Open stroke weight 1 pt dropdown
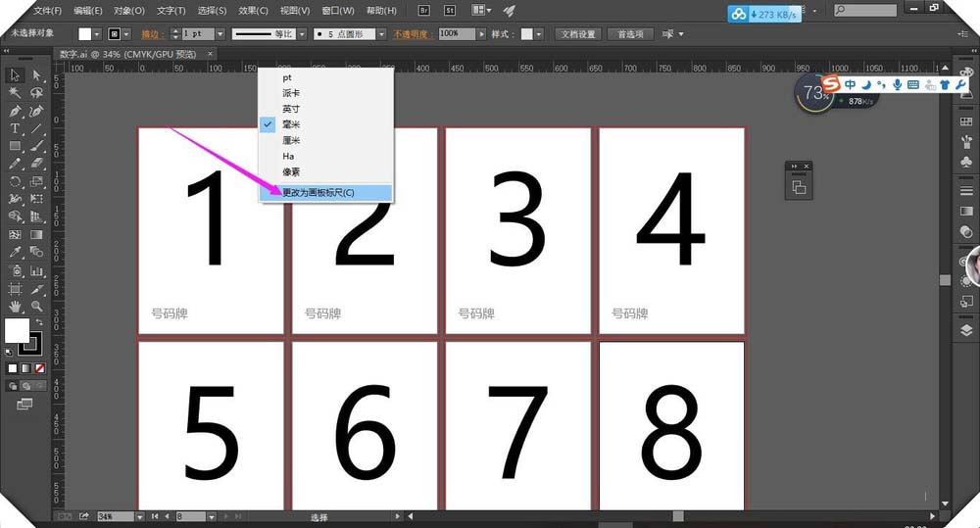This screenshot has width=980, height=528. 220,33
